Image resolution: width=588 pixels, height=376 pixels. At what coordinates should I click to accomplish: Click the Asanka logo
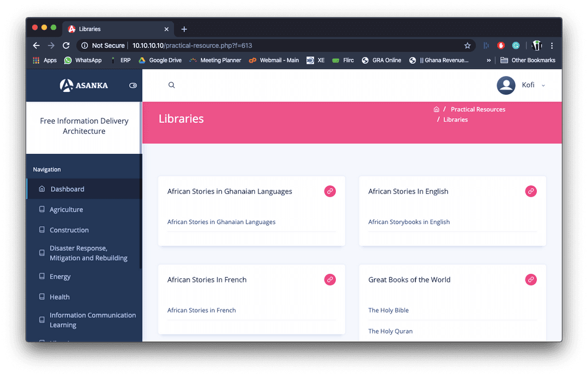[x=84, y=86]
